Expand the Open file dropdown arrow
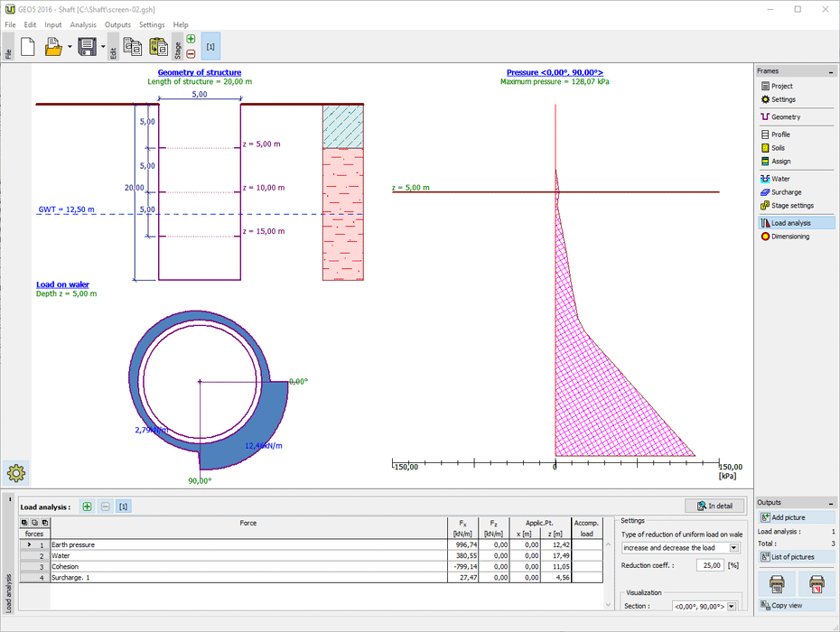Screen dimensions: 840x632 70,47
